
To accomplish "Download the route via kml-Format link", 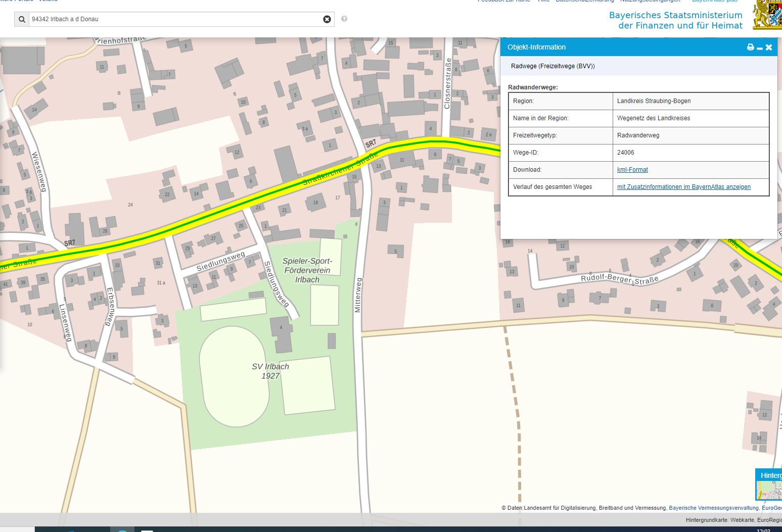I will click(x=632, y=170).
